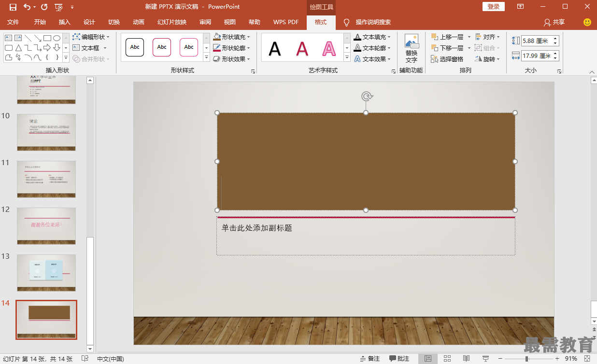Choose the rectangle shape in the gallery
Screen dimensions: 597x364
pos(47,38)
